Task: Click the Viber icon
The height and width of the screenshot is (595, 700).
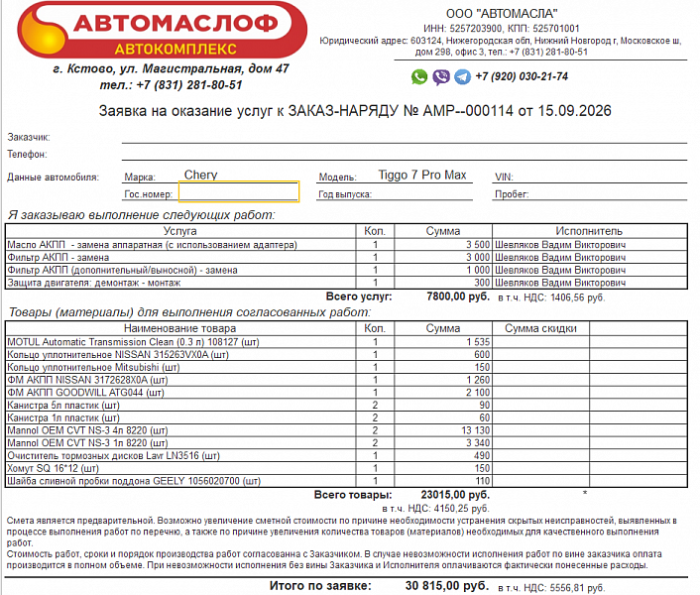Action: tap(441, 77)
